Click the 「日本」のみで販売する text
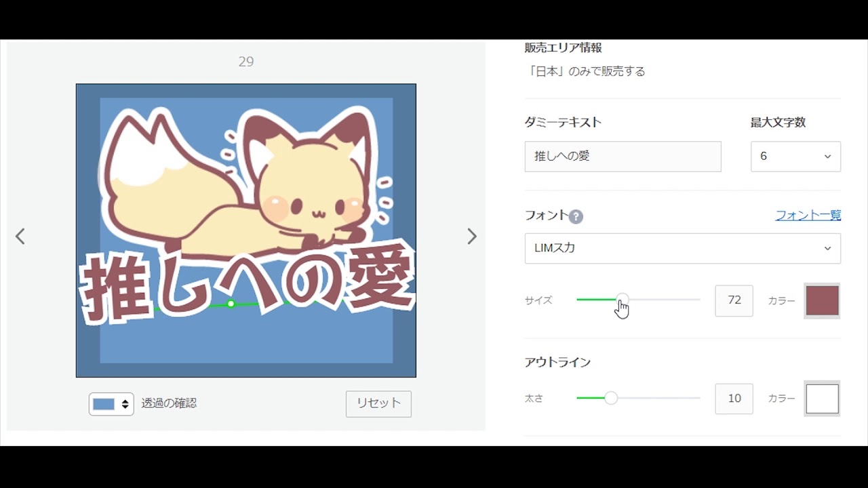This screenshot has height=488, width=868. pos(585,71)
